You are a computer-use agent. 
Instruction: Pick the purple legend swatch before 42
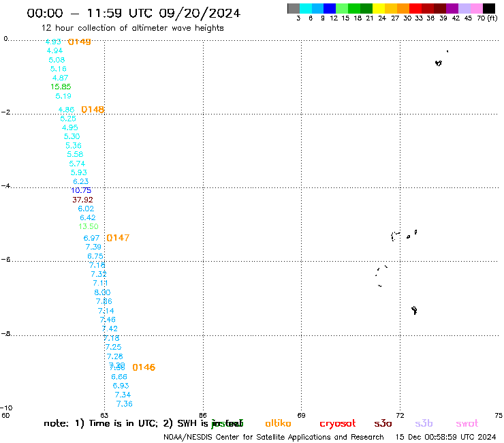point(452,9)
